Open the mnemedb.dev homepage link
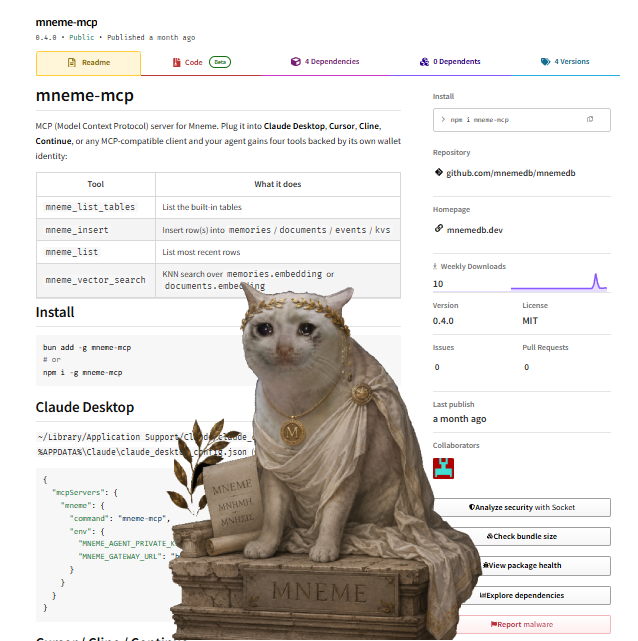Viewport: 638px width, 641px height. [475, 230]
